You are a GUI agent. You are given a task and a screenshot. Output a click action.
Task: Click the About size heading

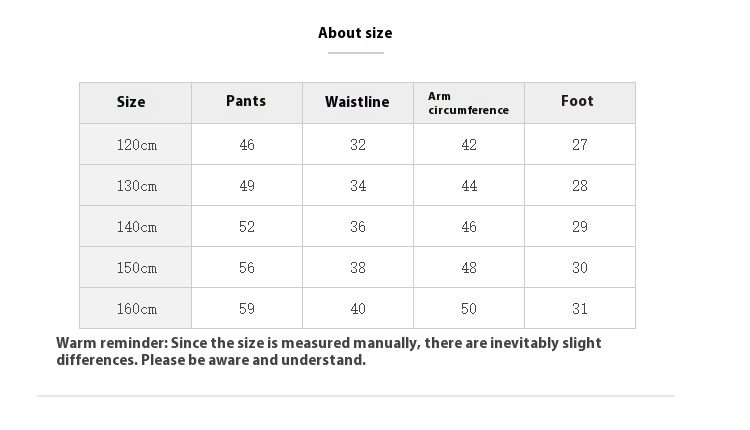(x=355, y=33)
